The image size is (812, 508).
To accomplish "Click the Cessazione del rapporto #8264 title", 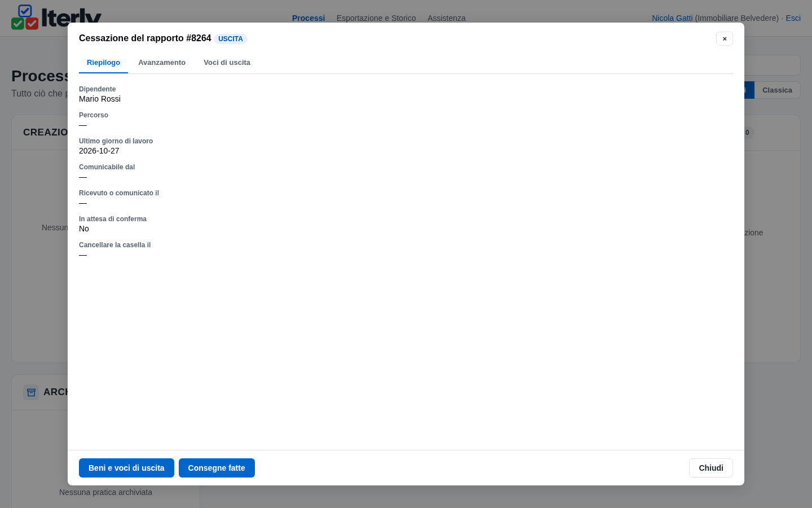I will point(145,38).
